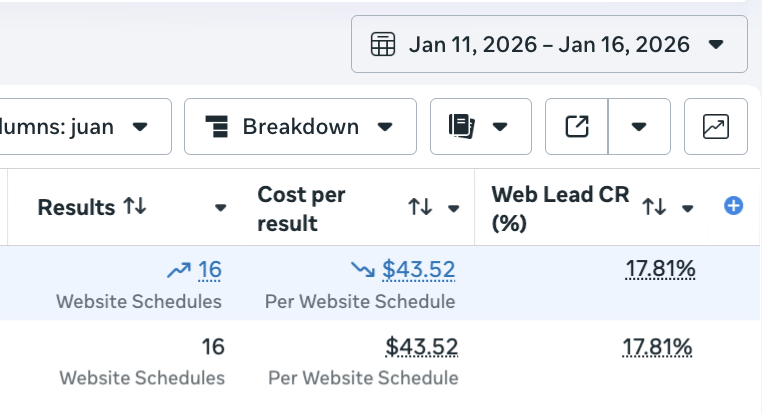Click the Breakdown icon
The height and width of the screenshot is (414, 762).
[x=215, y=127]
